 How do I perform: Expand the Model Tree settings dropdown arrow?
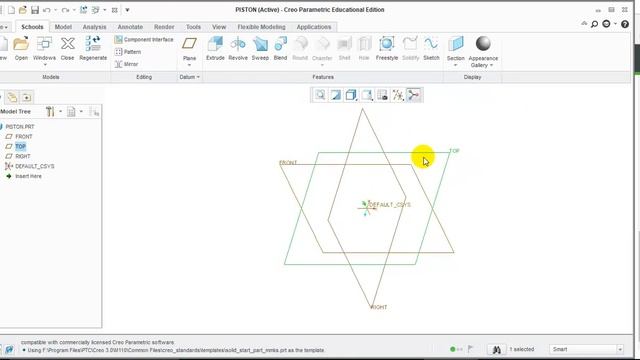click(60, 111)
